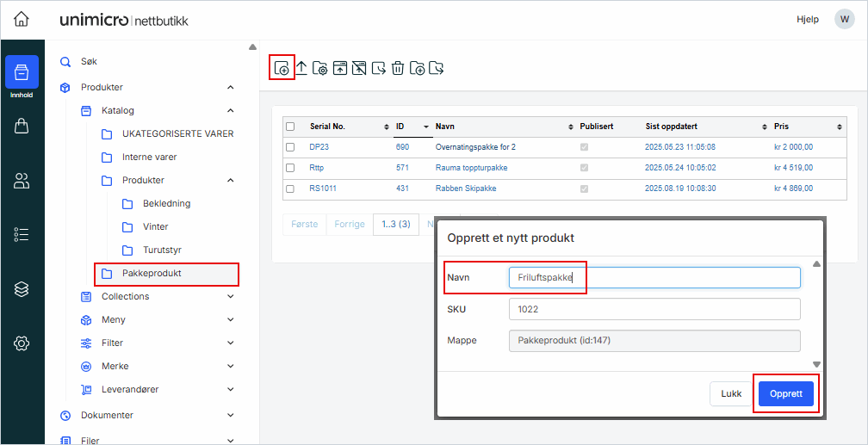Image resolution: width=868 pixels, height=445 pixels.
Task: Open folder settings gear icon
Action: click(320, 68)
